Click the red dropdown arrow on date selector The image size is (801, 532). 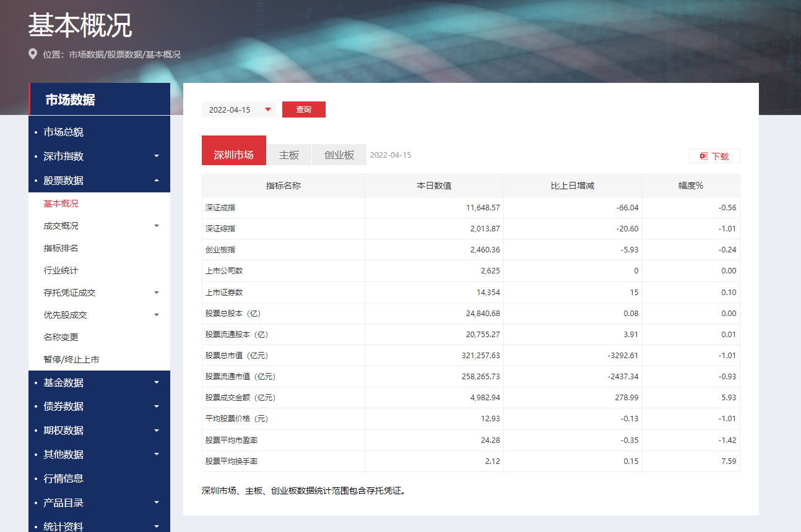pos(269,109)
